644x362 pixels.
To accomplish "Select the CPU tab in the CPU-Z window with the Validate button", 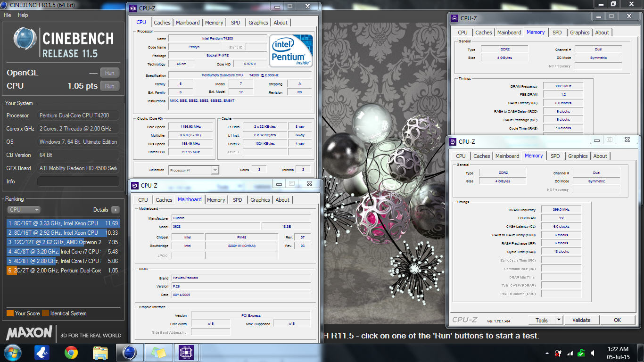I will (461, 156).
